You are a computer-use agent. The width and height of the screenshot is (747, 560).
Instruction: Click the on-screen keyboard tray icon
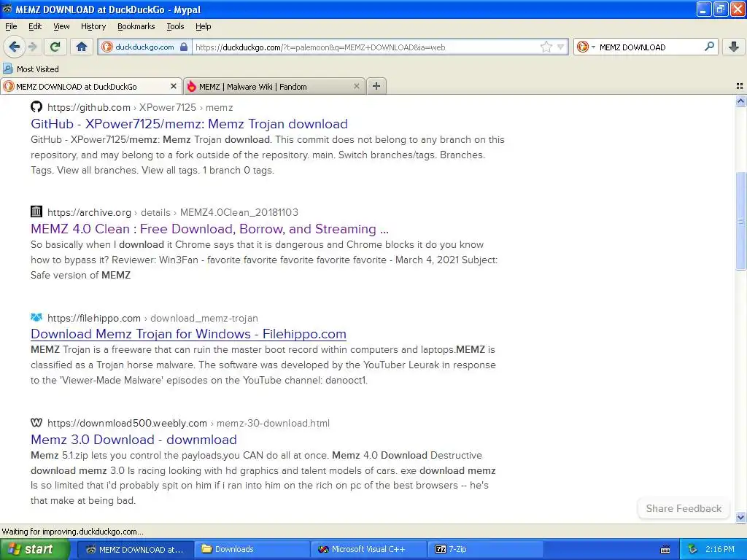665,550
